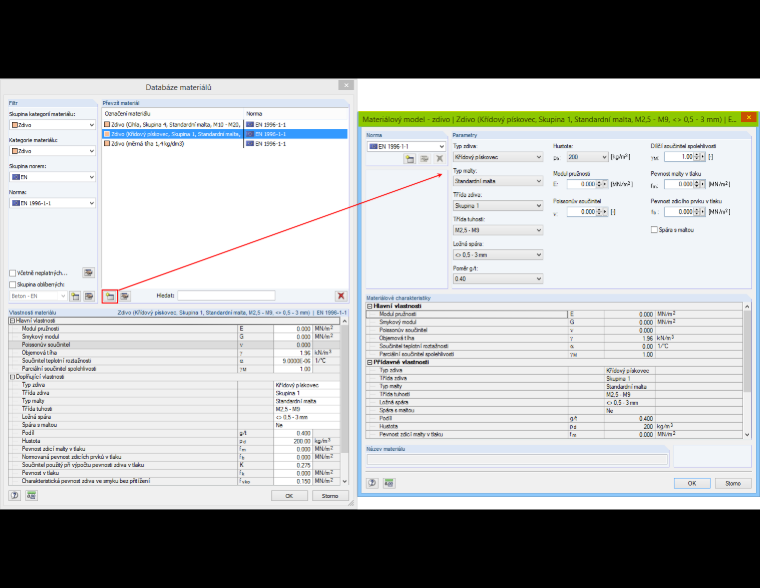Open Norma EN 1996-1-1 dropdown in Filtr

[52, 203]
